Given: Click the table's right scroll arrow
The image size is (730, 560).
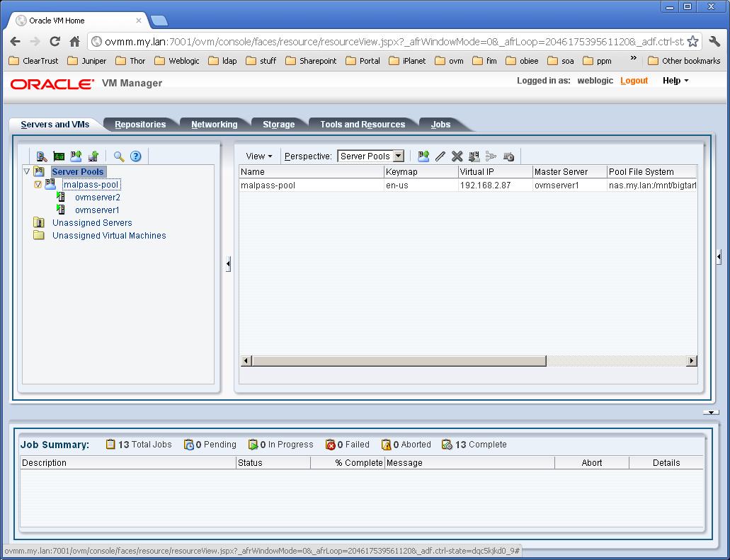Looking at the screenshot, I should (692, 361).
